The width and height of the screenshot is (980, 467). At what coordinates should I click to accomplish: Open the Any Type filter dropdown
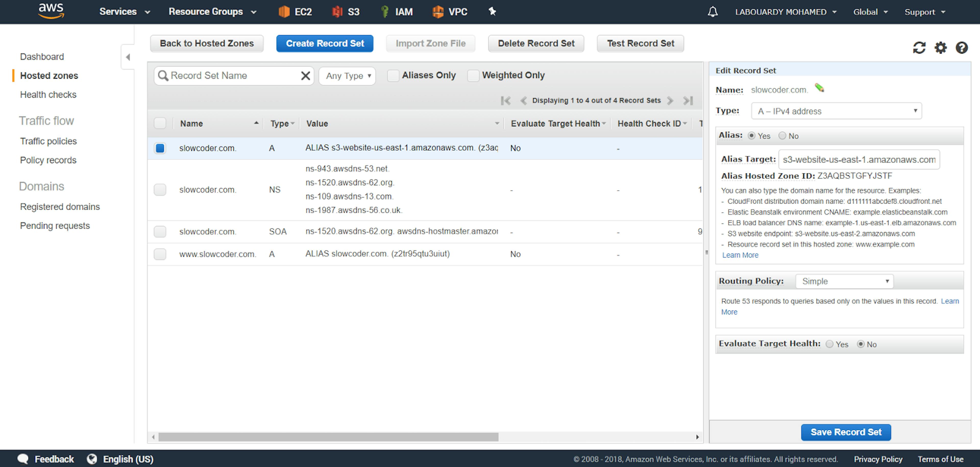(x=347, y=76)
